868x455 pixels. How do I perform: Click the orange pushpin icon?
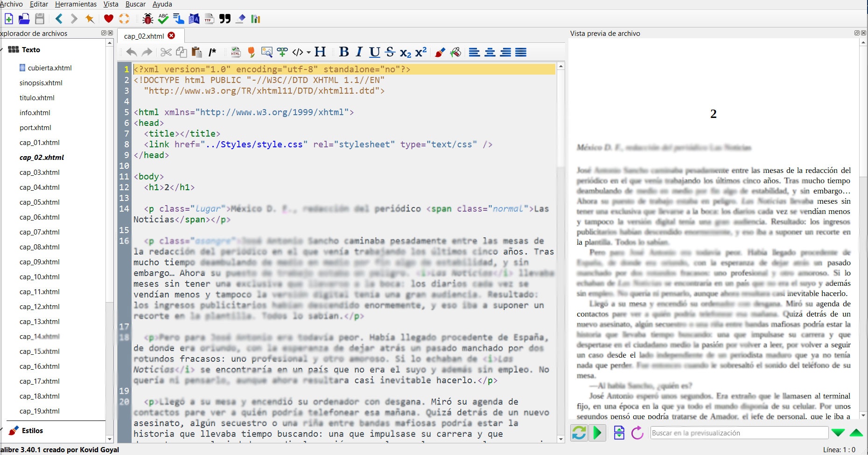(x=90, y=19)
